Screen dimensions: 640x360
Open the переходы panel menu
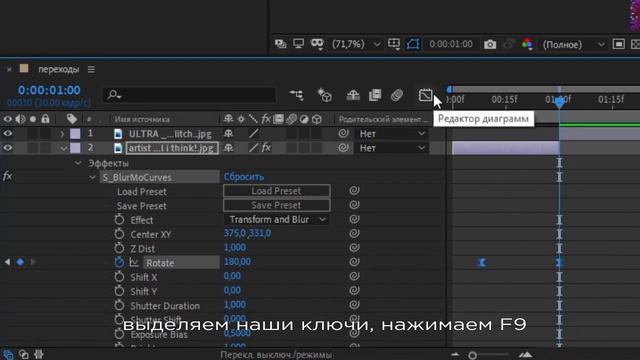91,69
